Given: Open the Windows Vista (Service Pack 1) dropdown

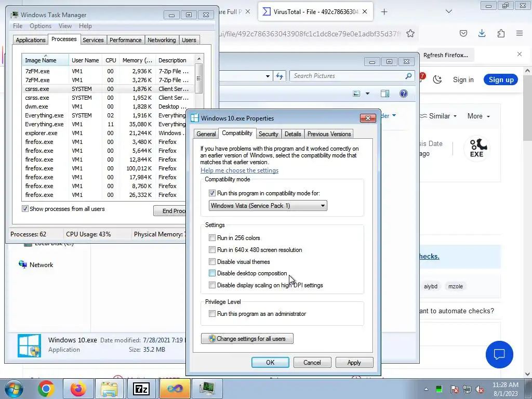Looking at the screenshot, I should (268, 206).
